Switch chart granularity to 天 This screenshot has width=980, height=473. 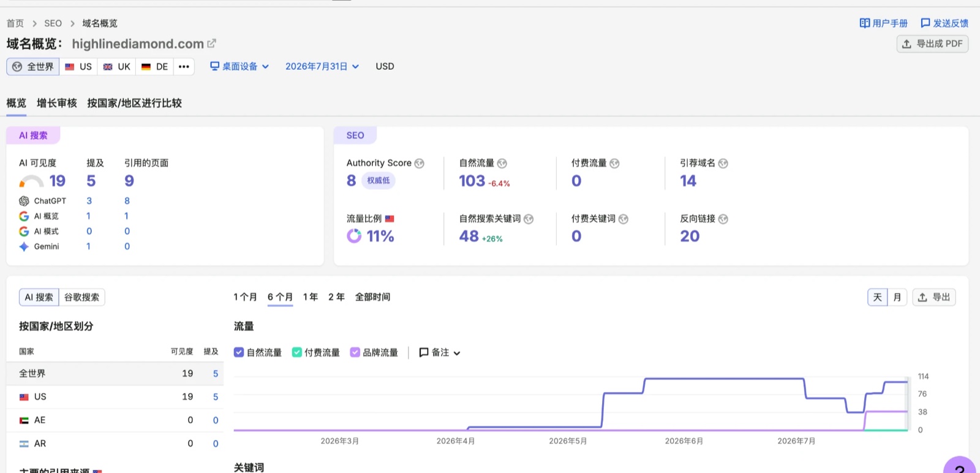(x=878, y=297)
